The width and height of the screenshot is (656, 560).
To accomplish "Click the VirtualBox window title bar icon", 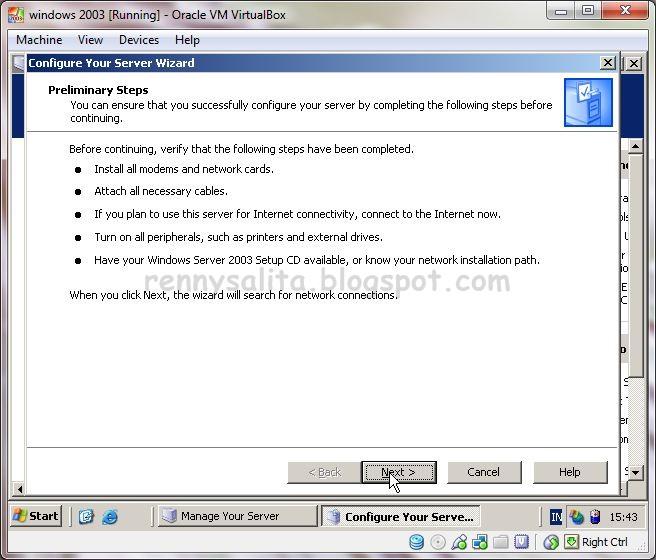I will (x=16, y=15).
